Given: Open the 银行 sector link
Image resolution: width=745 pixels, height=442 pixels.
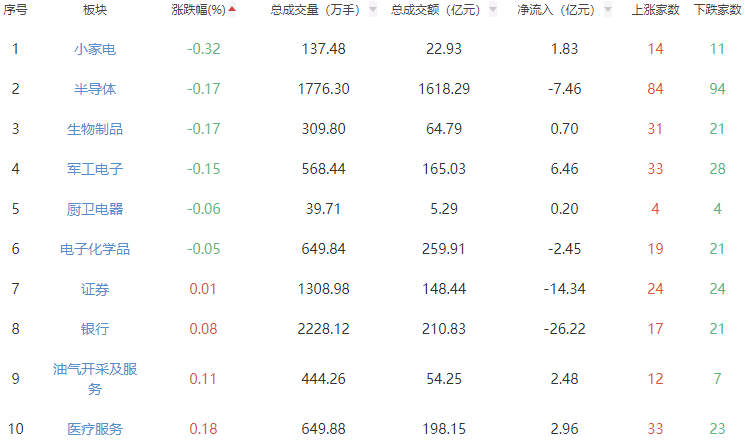Looking at the screenshot, I should tap(95, 329).
